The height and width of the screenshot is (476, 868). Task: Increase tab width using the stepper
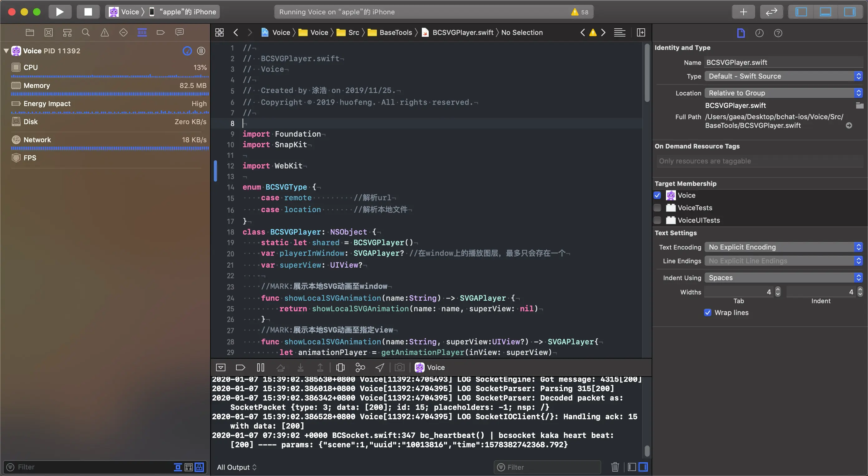pyautogui.click(x=778, y=289)
